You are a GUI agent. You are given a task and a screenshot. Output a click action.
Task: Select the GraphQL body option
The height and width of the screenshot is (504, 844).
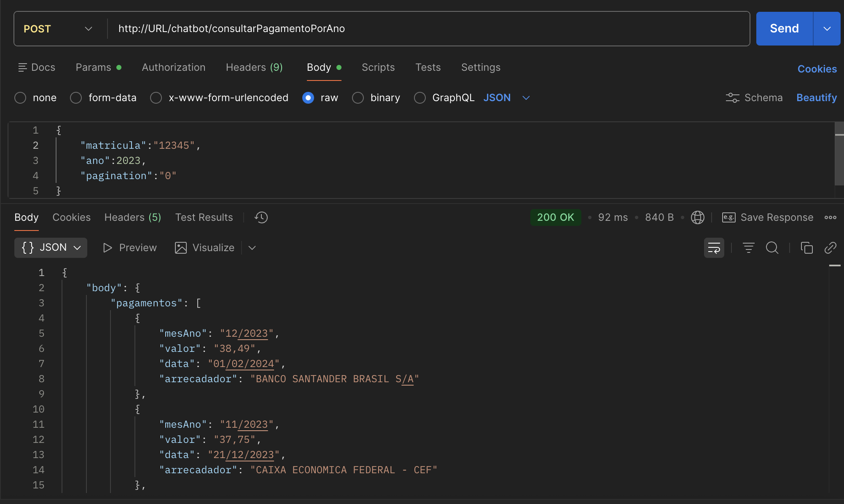click(x=420, y=97)
